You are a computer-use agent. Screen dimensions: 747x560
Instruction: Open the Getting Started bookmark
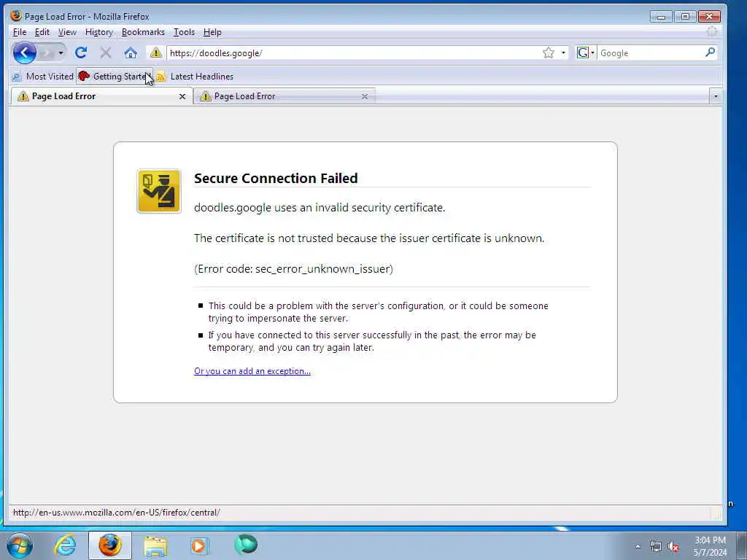click(115, 76)
